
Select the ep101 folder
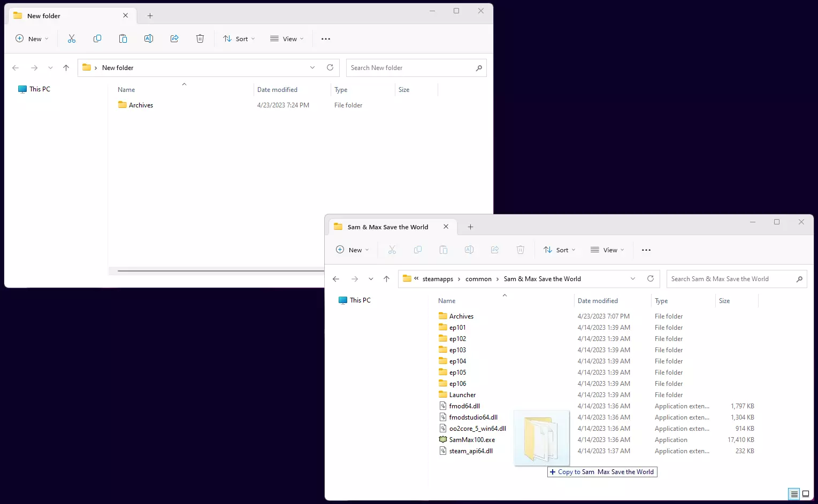(x=452, y=328)
